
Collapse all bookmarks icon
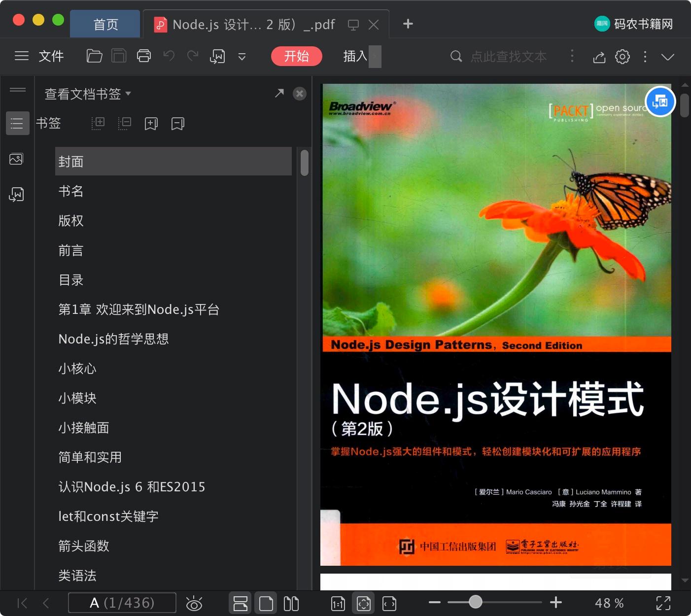click(125, 123)
